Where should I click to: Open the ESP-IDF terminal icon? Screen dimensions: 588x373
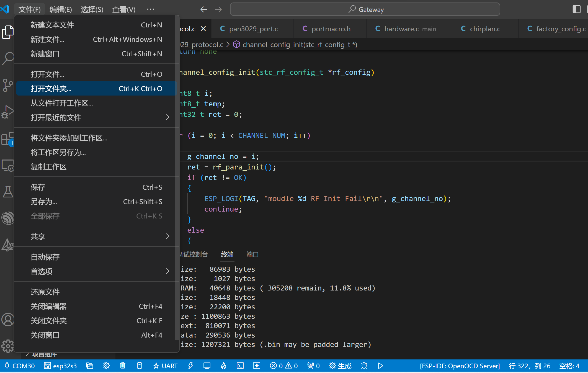click(x=240, y=366)
